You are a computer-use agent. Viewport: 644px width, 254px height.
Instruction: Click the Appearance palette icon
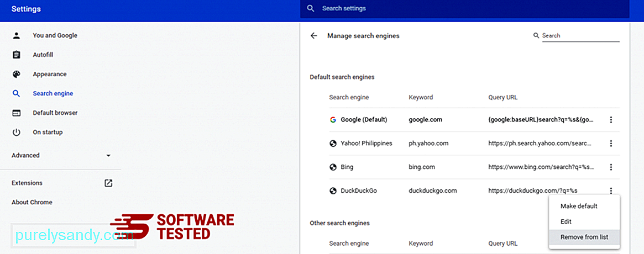click(17, 75)
